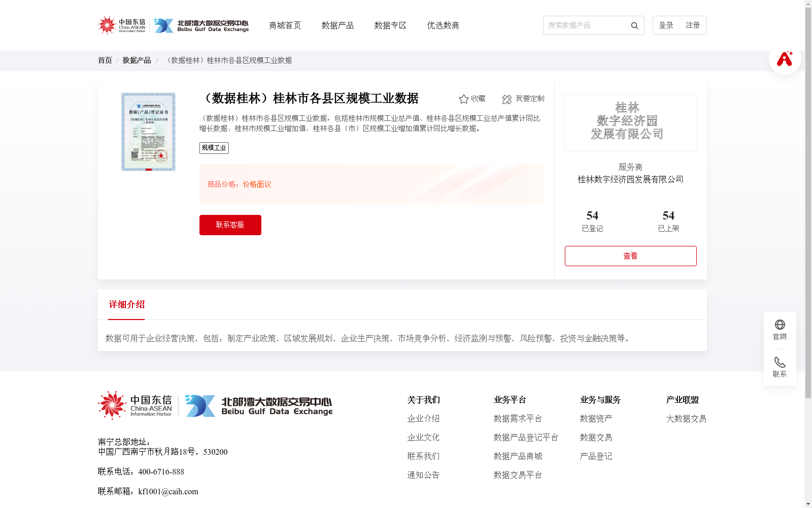This screenshot has width=812, height=508.
Task: Go to 数据产品 in the breadcrumb
Action: coord(137,60)
